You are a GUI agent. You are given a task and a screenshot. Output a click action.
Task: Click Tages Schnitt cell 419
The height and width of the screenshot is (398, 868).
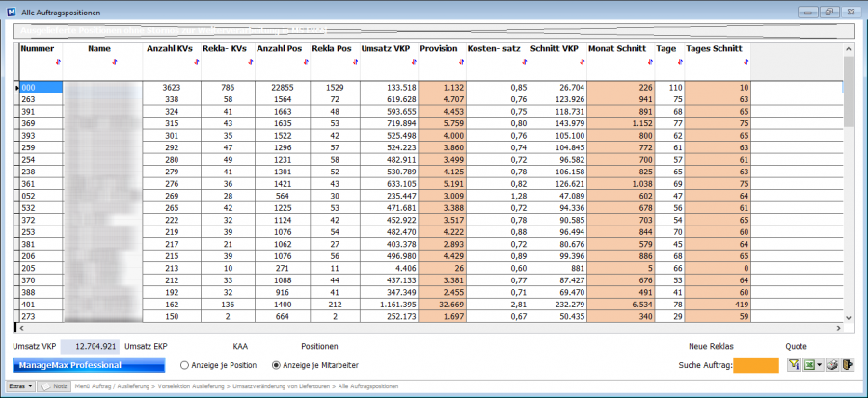coord(718,304)
